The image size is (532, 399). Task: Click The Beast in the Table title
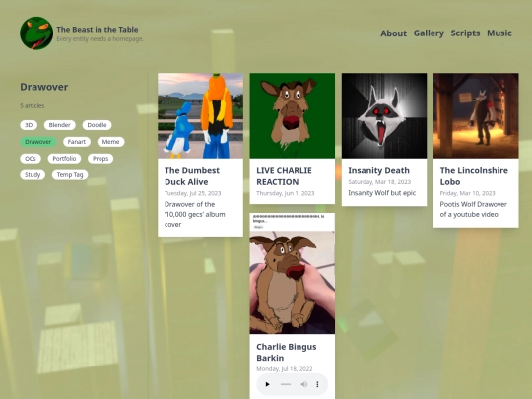pyautogui.click(x=98, y=30)
